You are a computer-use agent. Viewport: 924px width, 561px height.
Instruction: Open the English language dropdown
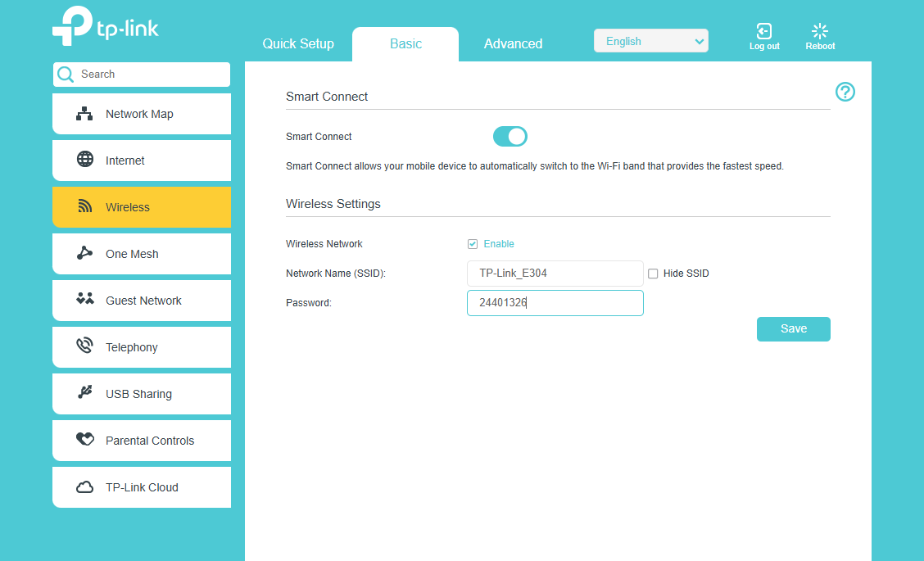pos(650,41)
